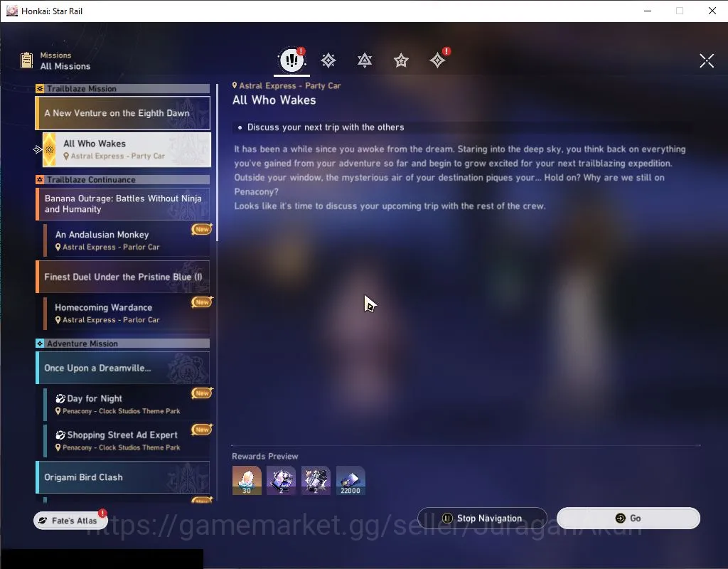Screen dimensions: 728x569
Task: Select the All Who Wakes mission
Action: 127,149
